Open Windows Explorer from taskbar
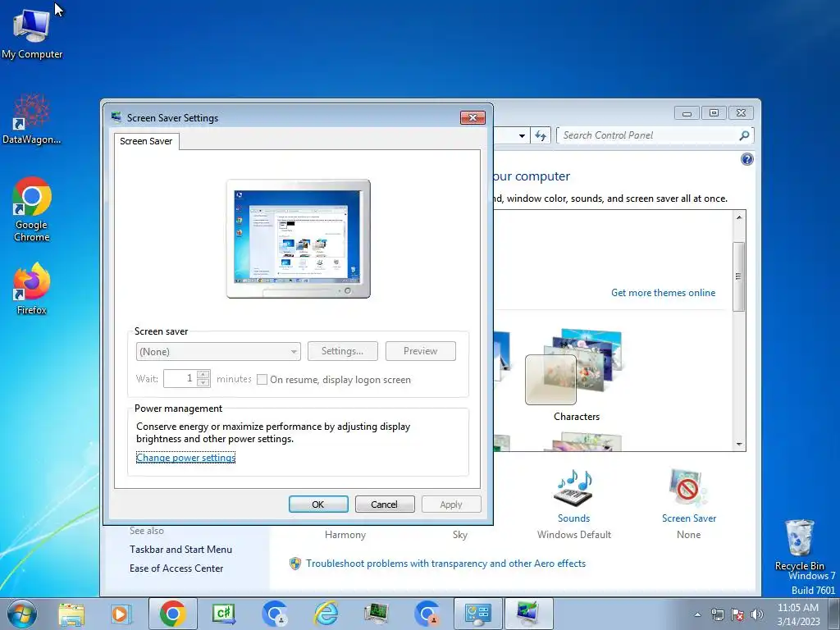 (x=71, y=614)
